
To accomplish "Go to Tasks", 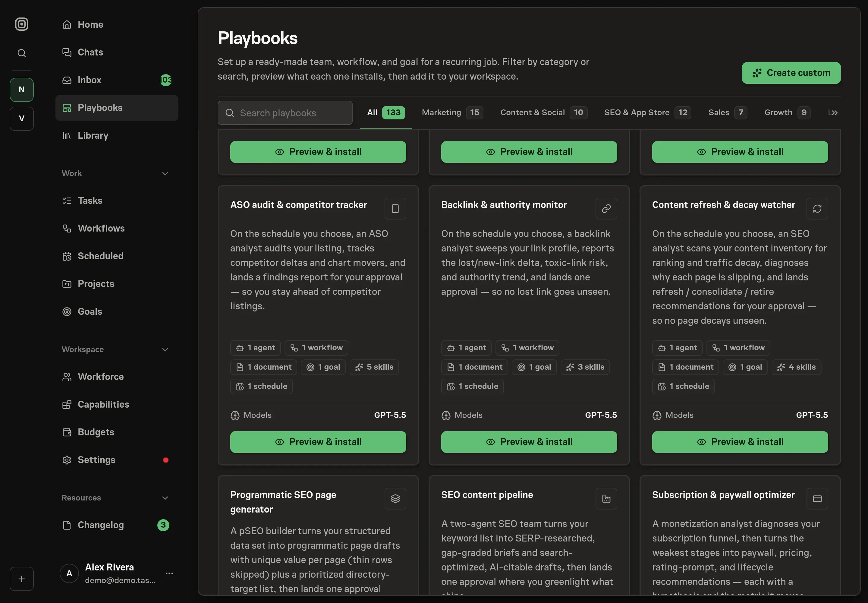I will [117, 200].
